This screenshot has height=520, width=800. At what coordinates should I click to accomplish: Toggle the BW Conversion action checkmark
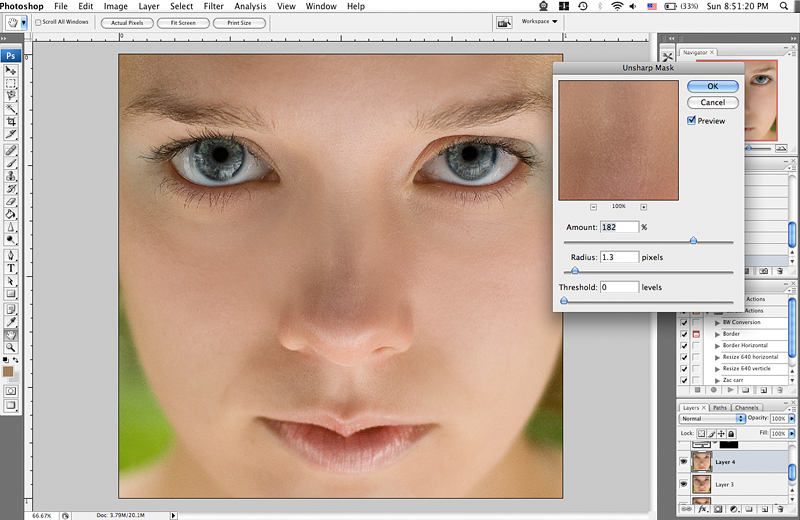(684, 323)
